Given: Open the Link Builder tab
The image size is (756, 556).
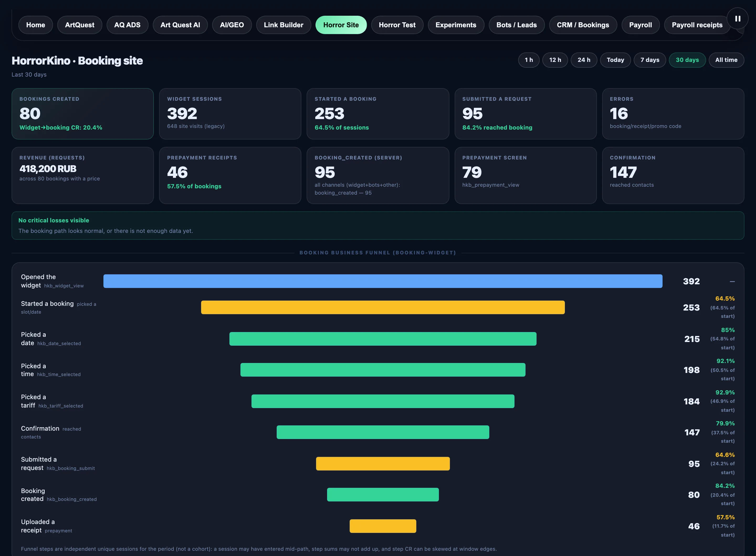Looking at the screenshot, I should pos(283,25).
